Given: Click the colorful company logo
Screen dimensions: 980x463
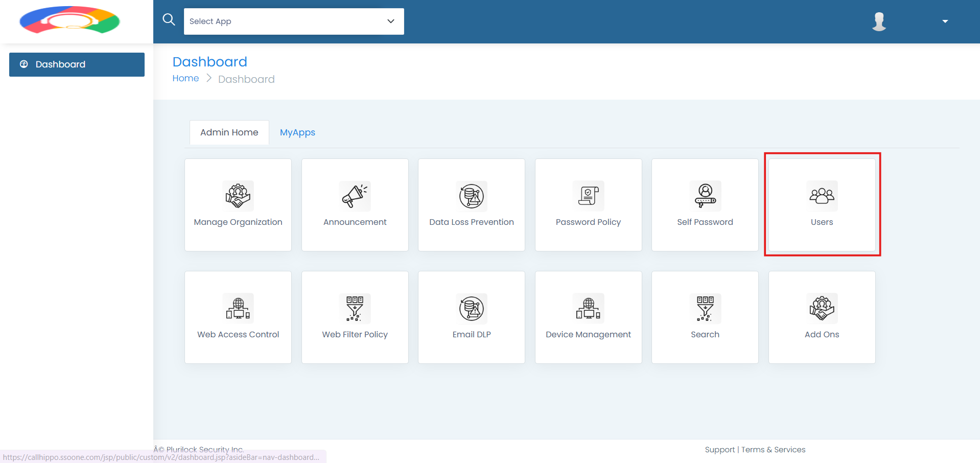Looking at the screenshot, I should (69, 20).
